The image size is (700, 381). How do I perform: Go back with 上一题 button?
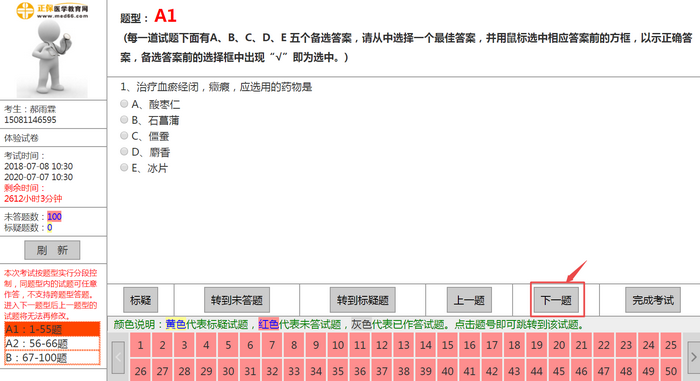pos(469,300)
